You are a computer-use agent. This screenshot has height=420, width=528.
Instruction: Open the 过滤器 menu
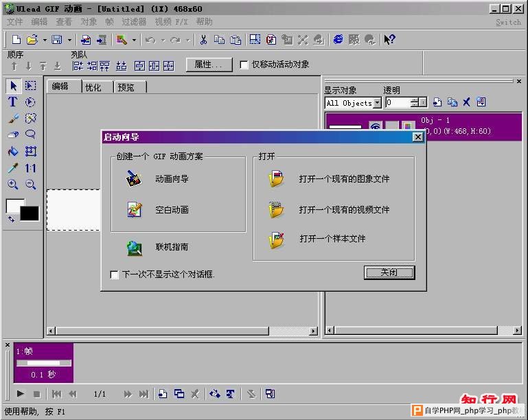click(134, 22)
